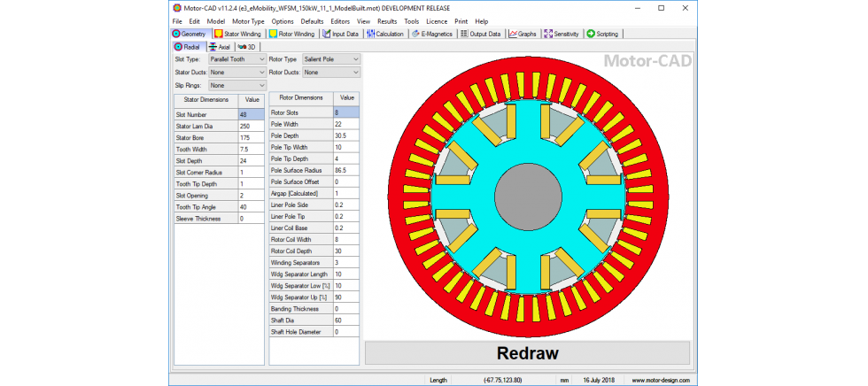This screenshot has height=386, width=868.
Task: Open the Model menu
Action: click(216, 21)
